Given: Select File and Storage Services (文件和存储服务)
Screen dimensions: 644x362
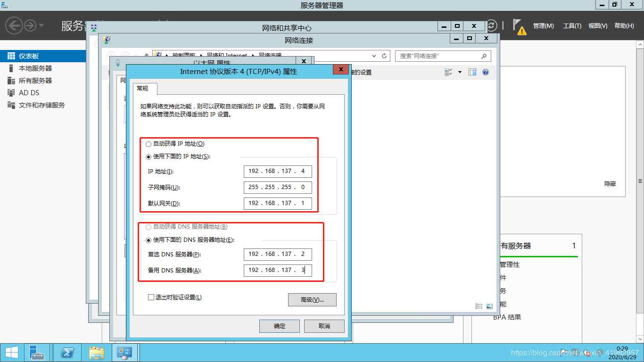Looking at the screenshot, I should pyautogui.click(x=43, y=105).
